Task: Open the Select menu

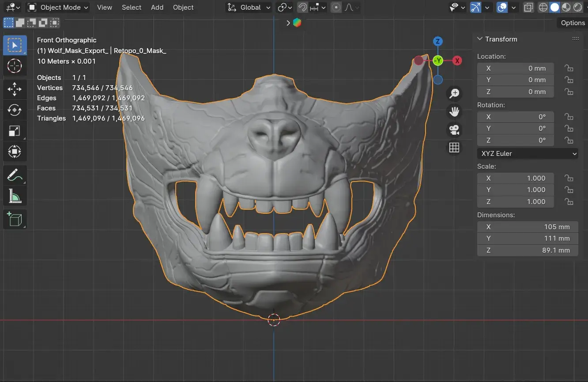Action: (132, 8)
